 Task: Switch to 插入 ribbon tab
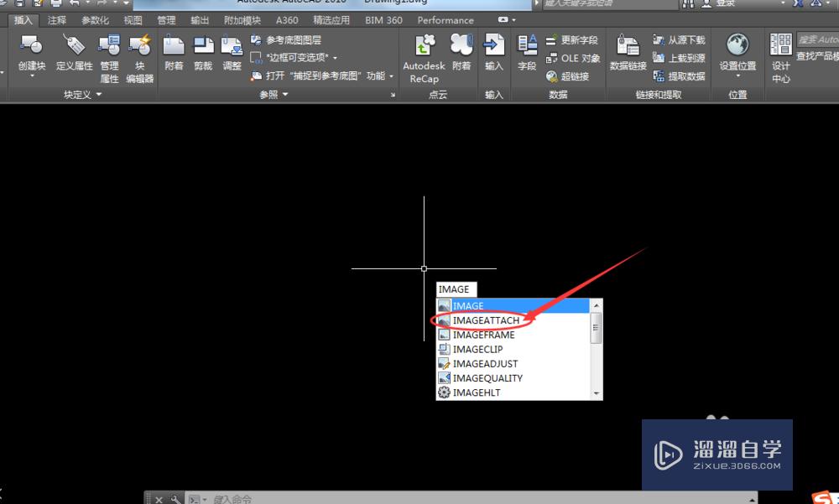[x=23, y=20]
